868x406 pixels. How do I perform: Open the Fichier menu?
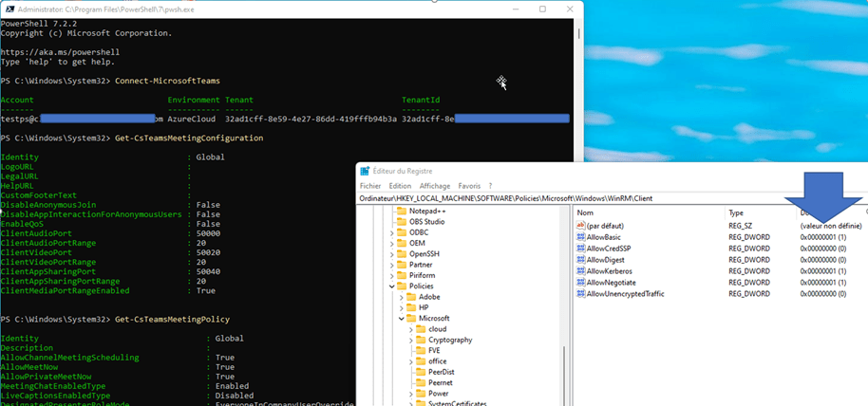coord(370,186)
